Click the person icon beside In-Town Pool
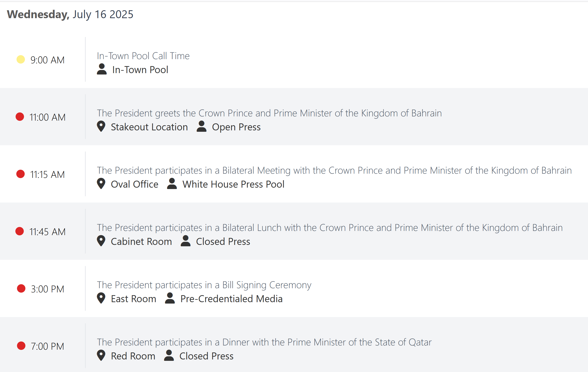588x372 pixels. [102, 69]
